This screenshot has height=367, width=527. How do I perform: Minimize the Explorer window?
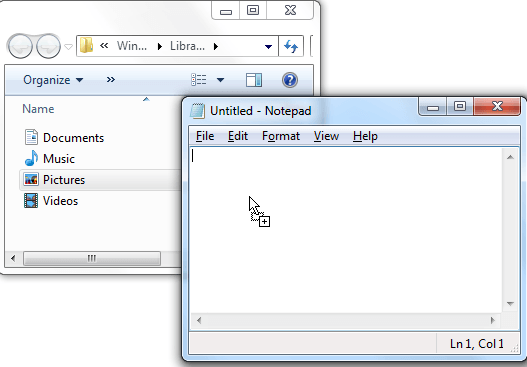click(226, 10)
